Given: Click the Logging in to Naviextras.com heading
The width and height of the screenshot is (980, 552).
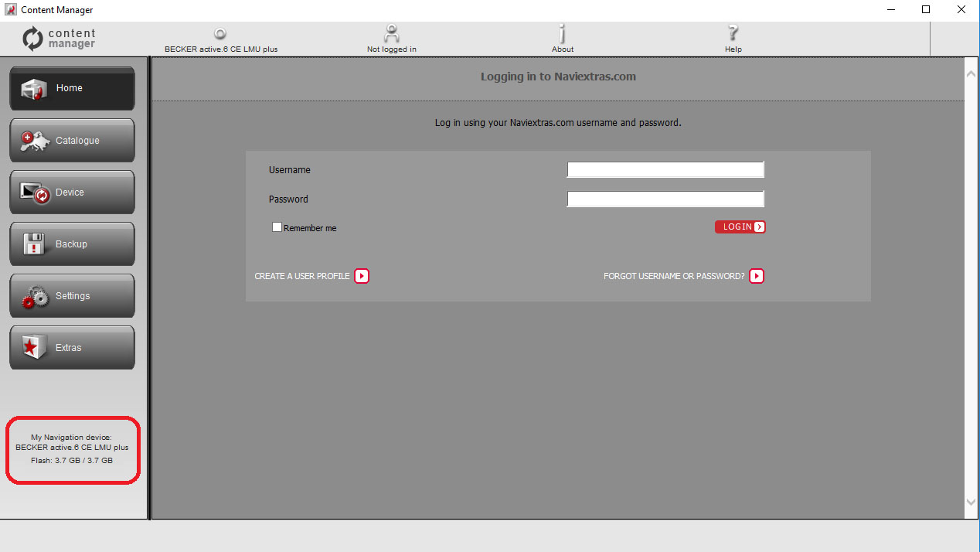Looking at the screenshot, I should pos(558,77).
